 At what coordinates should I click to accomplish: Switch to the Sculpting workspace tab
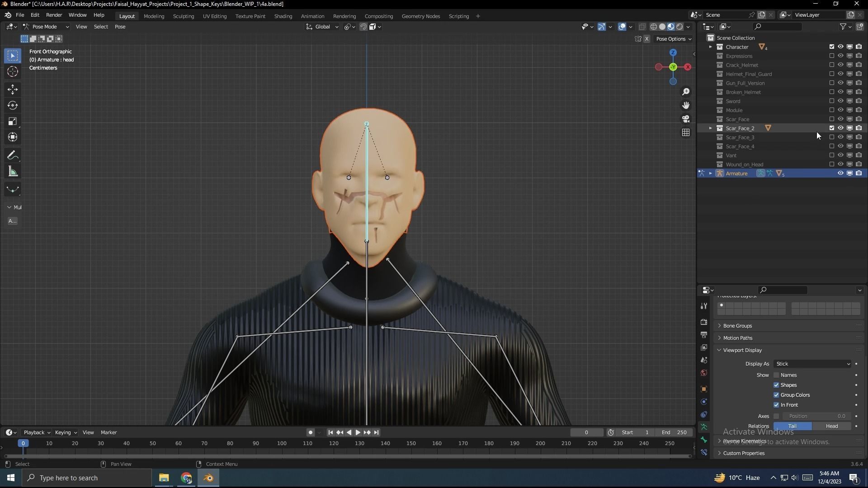[x=183, y=16]
